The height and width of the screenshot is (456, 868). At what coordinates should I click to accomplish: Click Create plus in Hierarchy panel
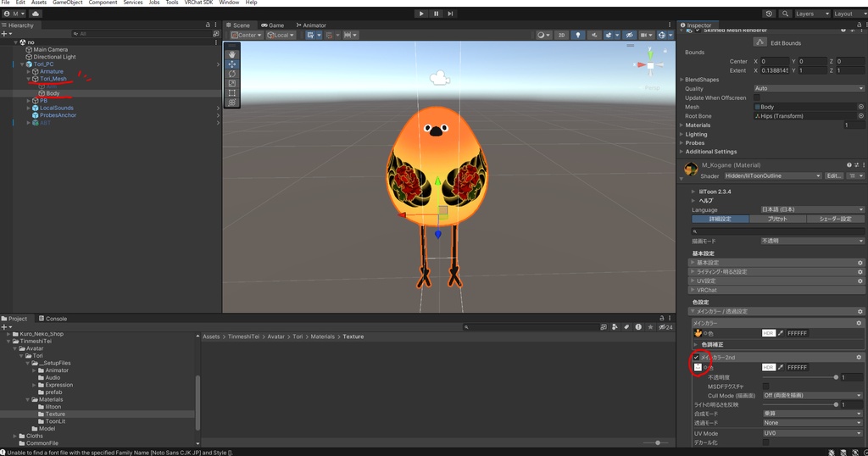4,34
